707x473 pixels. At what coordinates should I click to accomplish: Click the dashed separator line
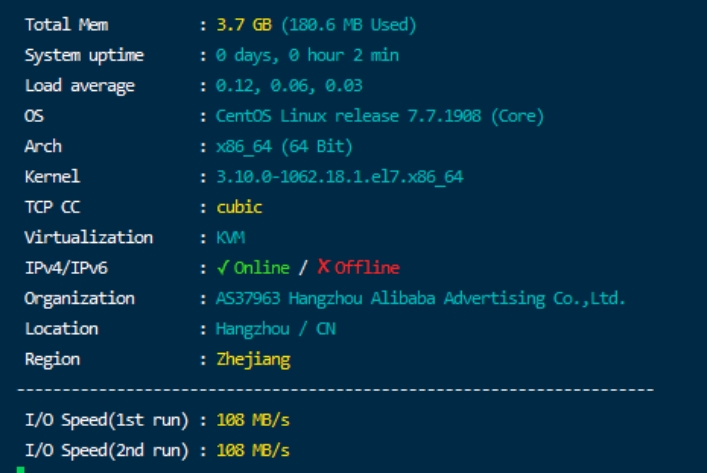(335, 388)
